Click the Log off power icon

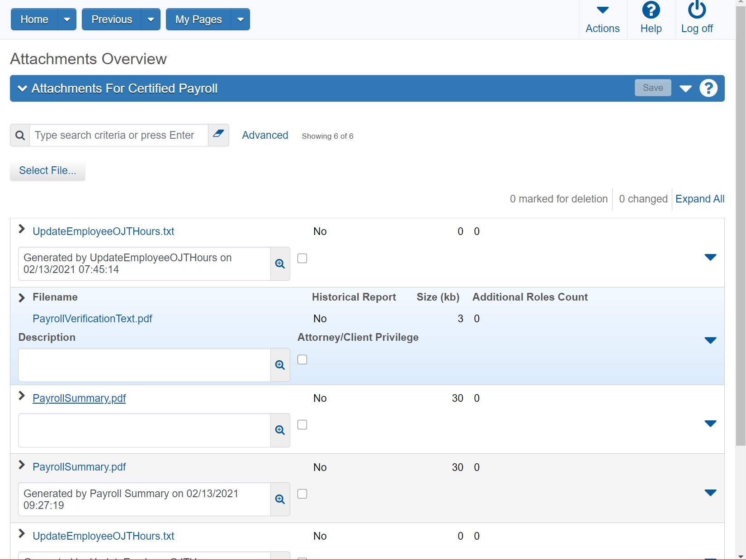point(697,10)
